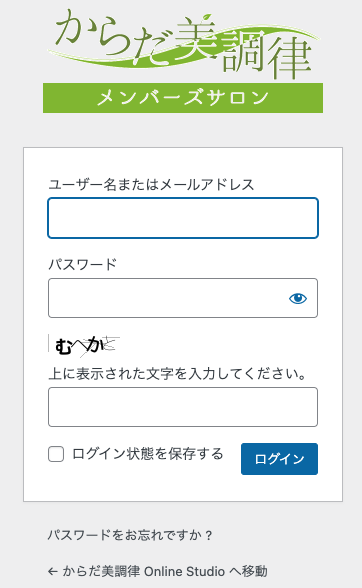Click the むへか captcha image
Viewport: 362px width, 588px height.
click(x=84, y=345)
